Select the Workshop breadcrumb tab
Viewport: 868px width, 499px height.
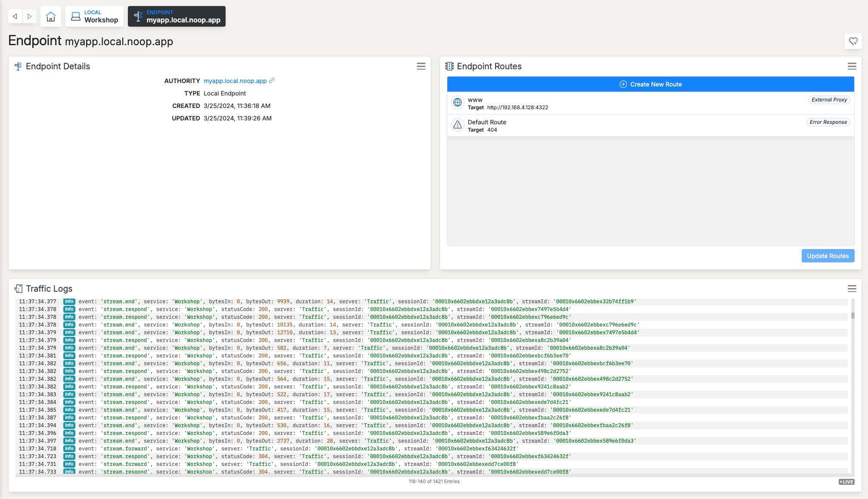tap(94, 16)
